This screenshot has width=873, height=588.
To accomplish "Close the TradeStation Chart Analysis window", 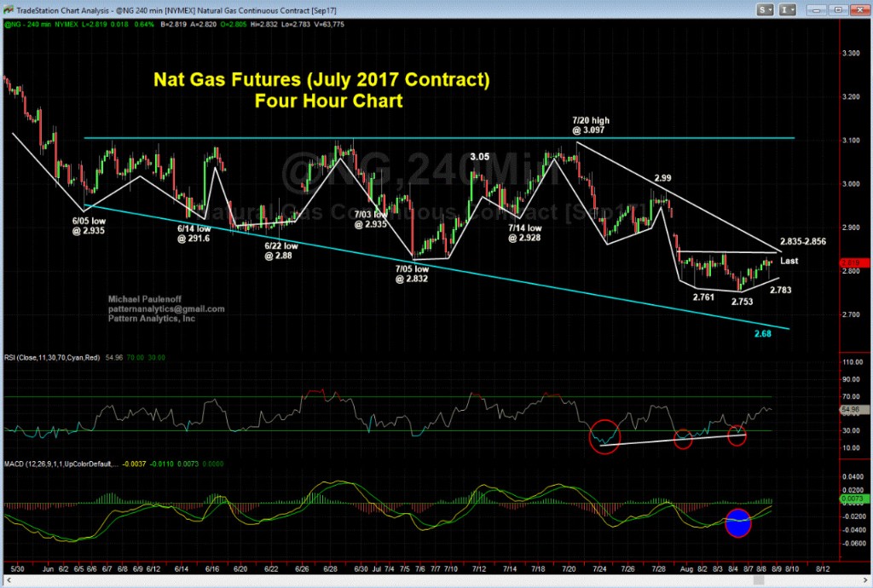I will point(860,12).
